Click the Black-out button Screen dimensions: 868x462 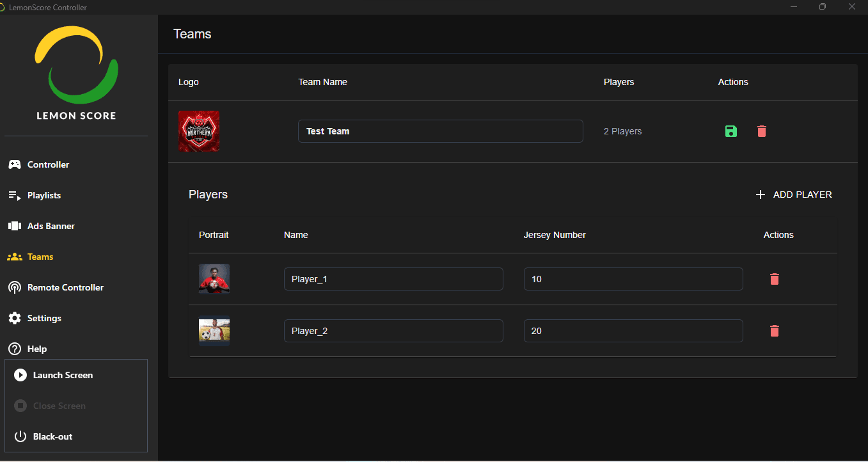(51, 436)
